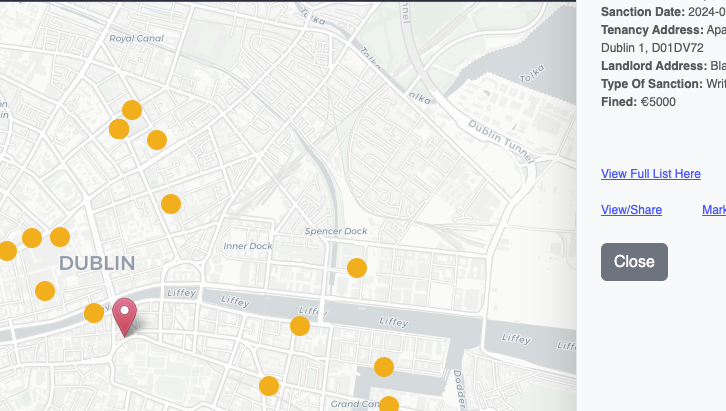This screenshot has height=411, width=726.
Task: Click the 'Dublin 1, D01DV72' address line
Action: click(x=652, y=48)
